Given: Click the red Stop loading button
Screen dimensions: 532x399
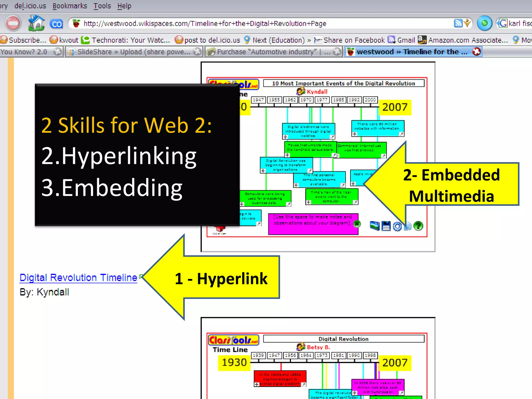Looking at the screenshot, I should [x=13, y=23].
